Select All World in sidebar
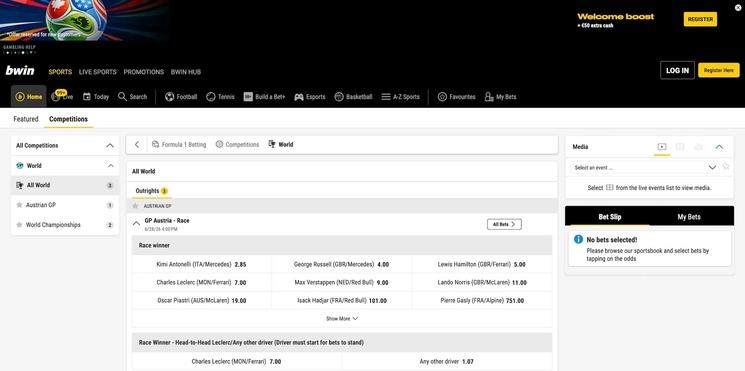This screenshot has width=745, height=371. pyautogui.click(x=65, y=185)
